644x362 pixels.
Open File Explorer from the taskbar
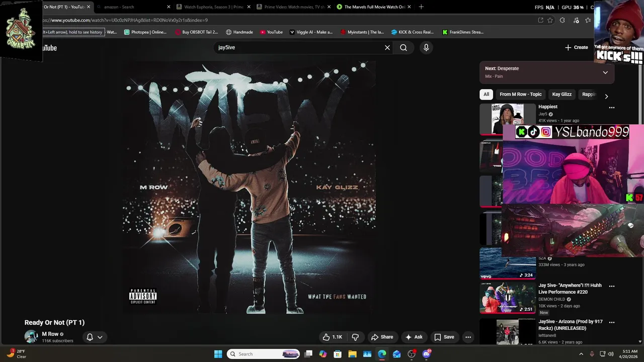coord(352,354)
